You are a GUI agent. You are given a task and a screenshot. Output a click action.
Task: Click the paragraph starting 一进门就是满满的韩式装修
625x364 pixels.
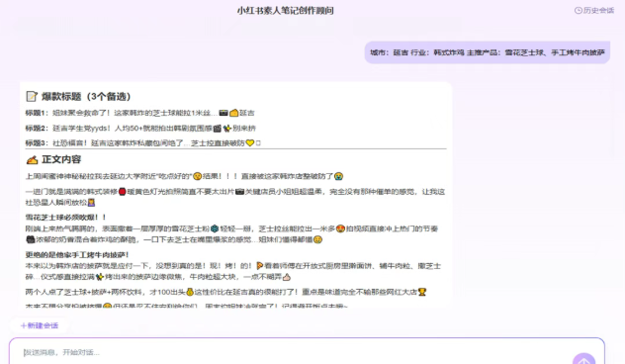pos(235,197)
